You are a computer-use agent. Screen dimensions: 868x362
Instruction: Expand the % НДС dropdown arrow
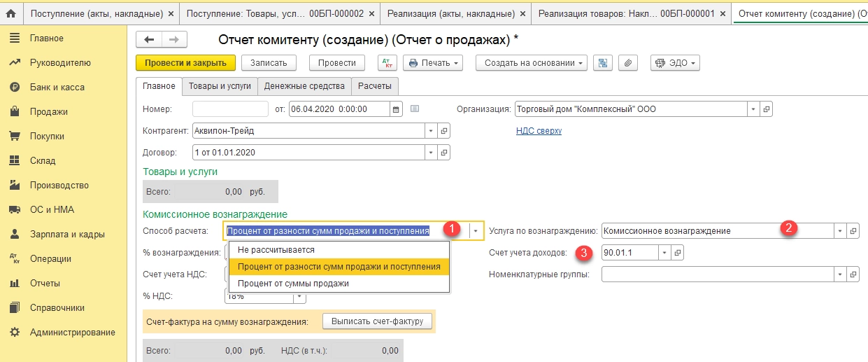(299, 296)
